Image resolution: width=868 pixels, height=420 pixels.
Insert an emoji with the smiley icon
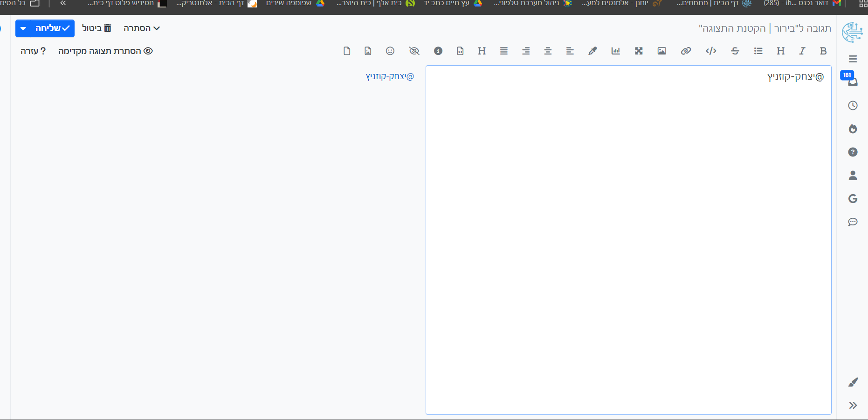click(390, 51)
